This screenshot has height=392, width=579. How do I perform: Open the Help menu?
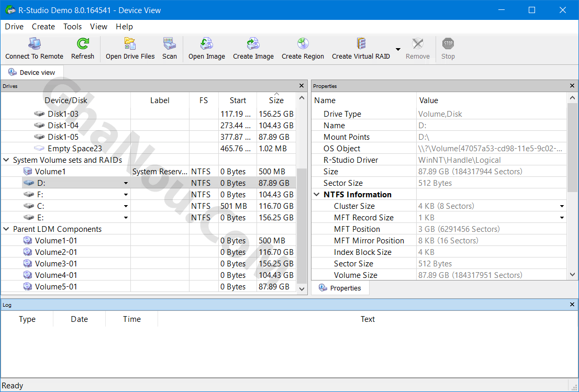[x=124, y=27]
